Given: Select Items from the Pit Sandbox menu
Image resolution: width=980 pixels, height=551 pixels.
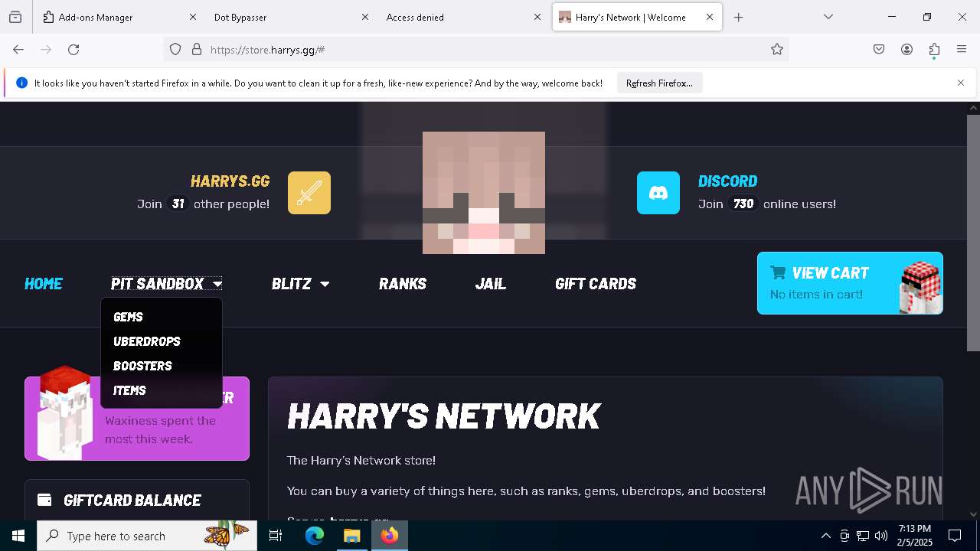Looking at the screenshot, I should point(129,390).
